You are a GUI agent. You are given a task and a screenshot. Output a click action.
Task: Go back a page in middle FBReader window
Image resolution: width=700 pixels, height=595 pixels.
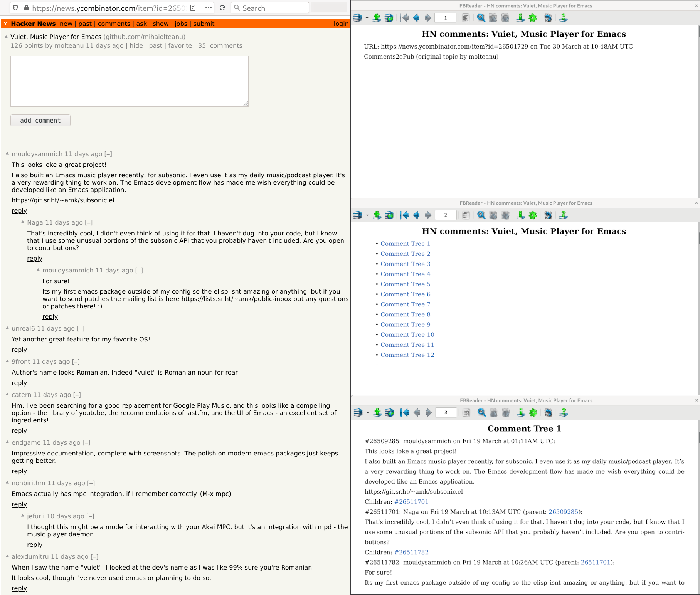click(x=416, y=215)
